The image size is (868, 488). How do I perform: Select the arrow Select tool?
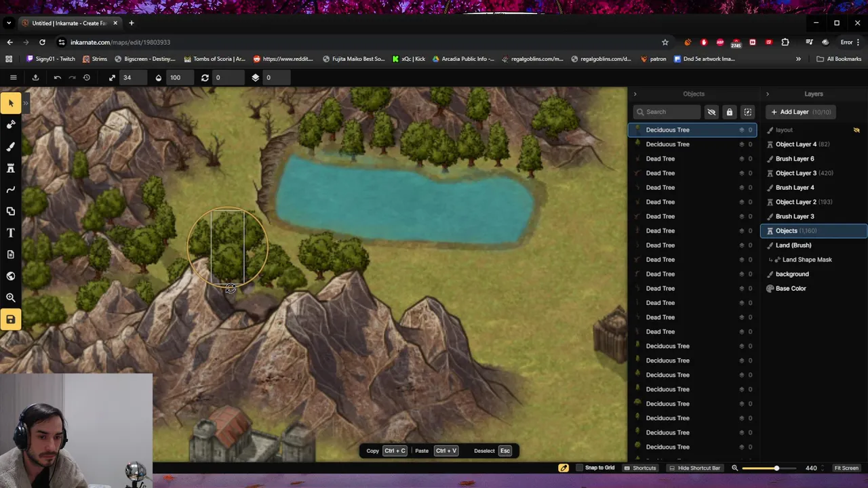(11, 103)
